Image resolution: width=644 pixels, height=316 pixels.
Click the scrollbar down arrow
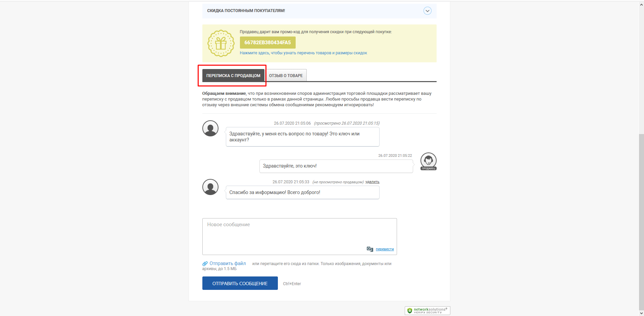pyautogui.click(x=641, y=313)
